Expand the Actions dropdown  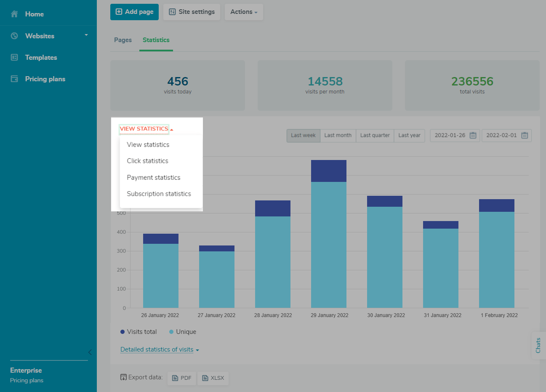point(244,12)
